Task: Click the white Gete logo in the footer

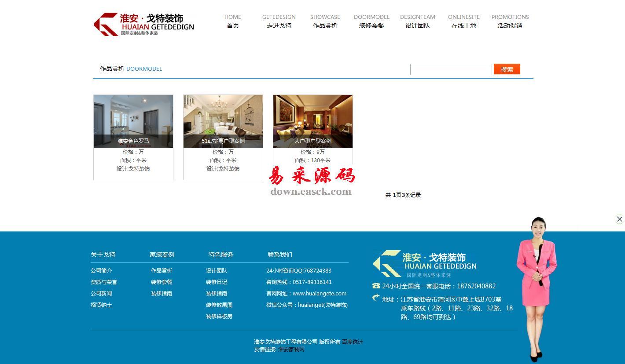Action: click(x=425, y=264)
